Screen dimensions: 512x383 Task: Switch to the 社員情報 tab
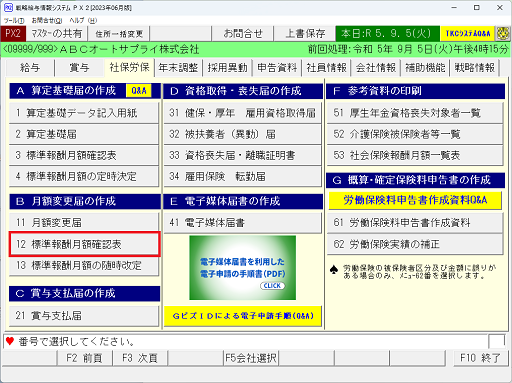pyautogui.click(x=326, y=68)
